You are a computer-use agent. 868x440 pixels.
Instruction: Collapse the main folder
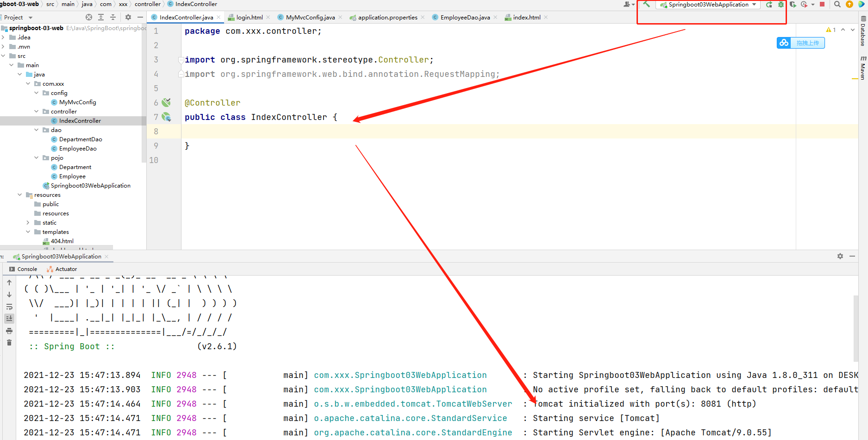pyautogui.click(x=12, y=65)
